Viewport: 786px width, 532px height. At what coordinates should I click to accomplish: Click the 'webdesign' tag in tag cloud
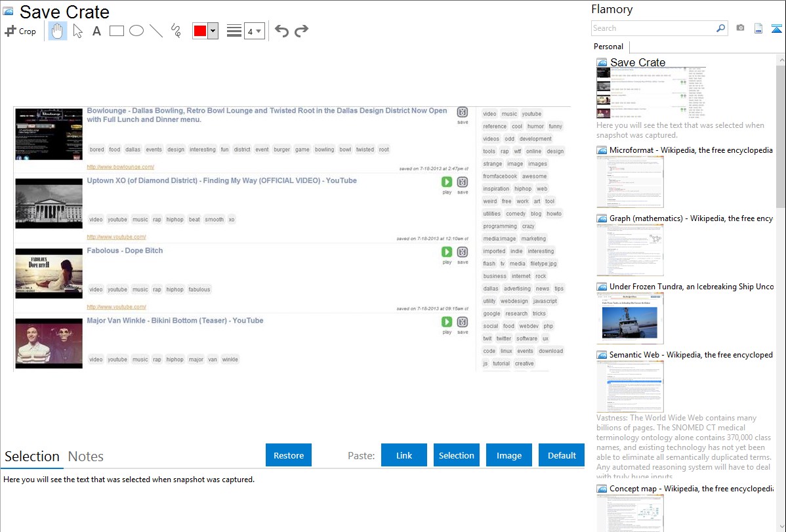(514, 301)
